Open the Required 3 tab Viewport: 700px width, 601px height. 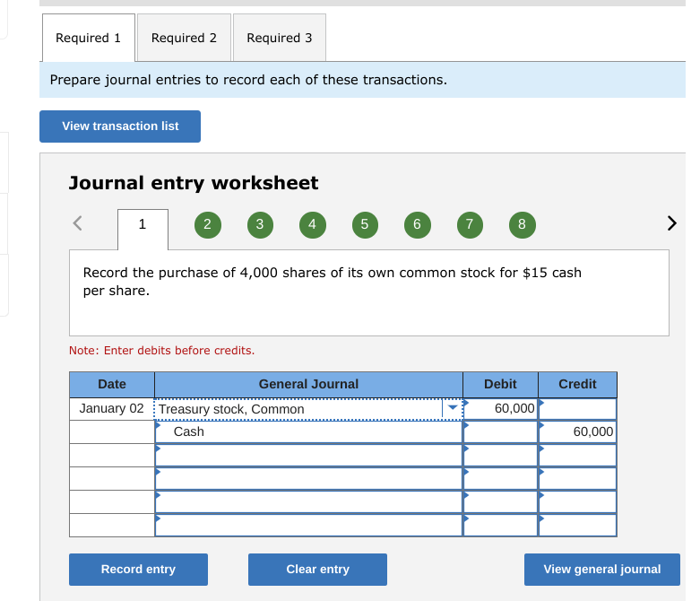pos(280,38)
